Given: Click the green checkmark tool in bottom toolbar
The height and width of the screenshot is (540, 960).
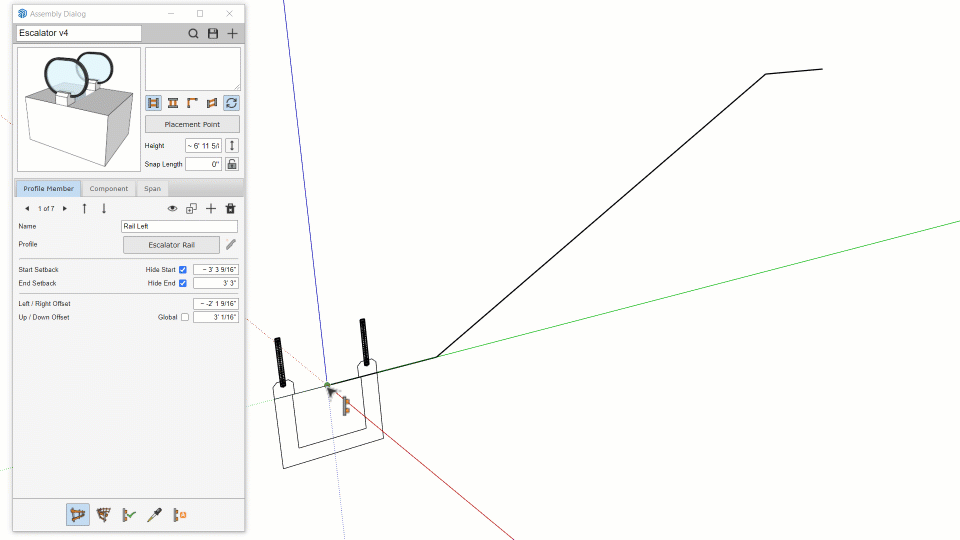Looking at the screenshot, I should [x=128, y=515].
